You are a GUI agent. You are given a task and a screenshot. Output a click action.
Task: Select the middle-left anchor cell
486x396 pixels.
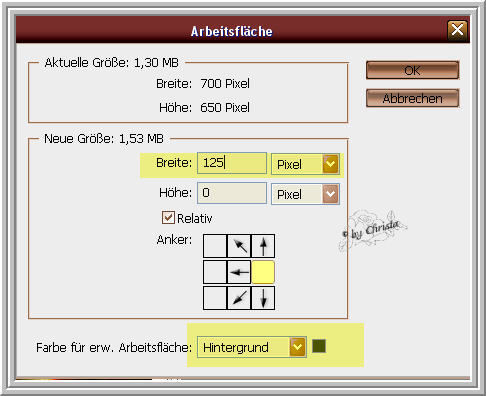pyautogui.click(x=215, y=272)
